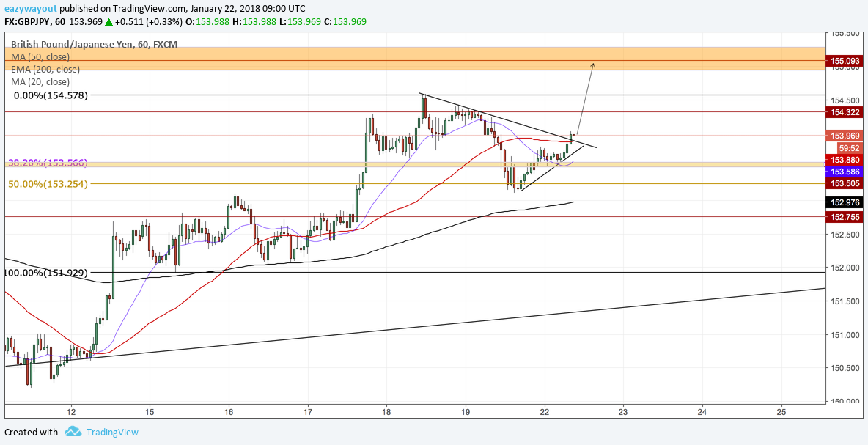The image size is (868, 445).
Task: Click the TradingView cloud logo icon
Action: (x=73, y=432)
